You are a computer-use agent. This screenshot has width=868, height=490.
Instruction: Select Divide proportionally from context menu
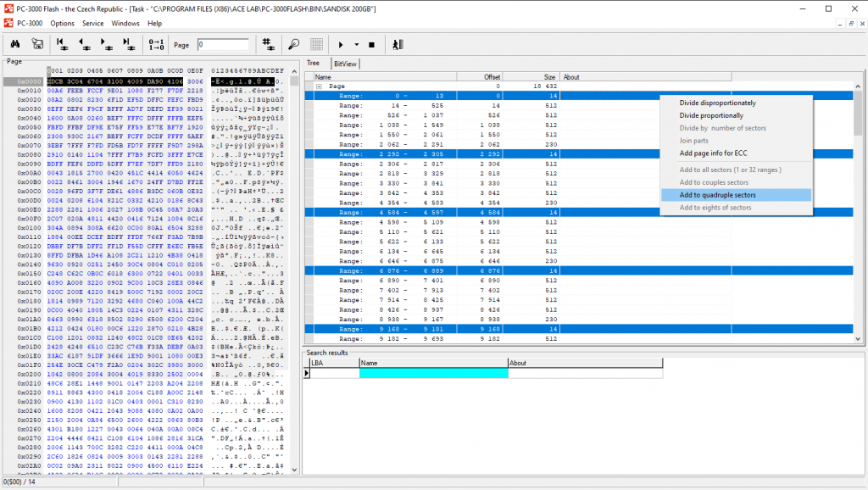pyautogui.click(x=711, y=115)
